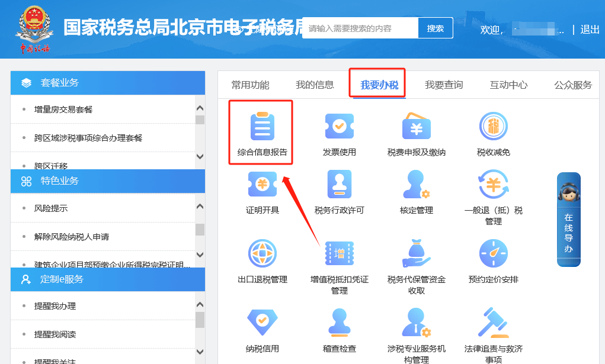Click the 在线导办 assistant widget

point(569,219)
